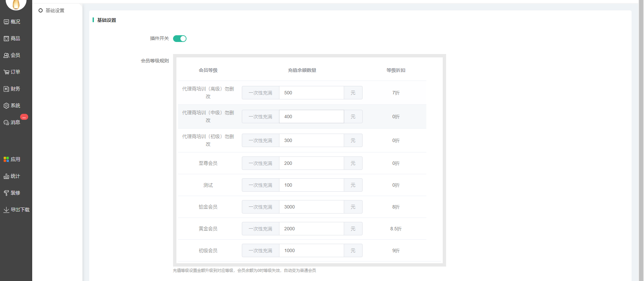Open the 装修 decoration paint icon
Image resolution: width=644 pixels, height=281 pixels.
[6, 193]
